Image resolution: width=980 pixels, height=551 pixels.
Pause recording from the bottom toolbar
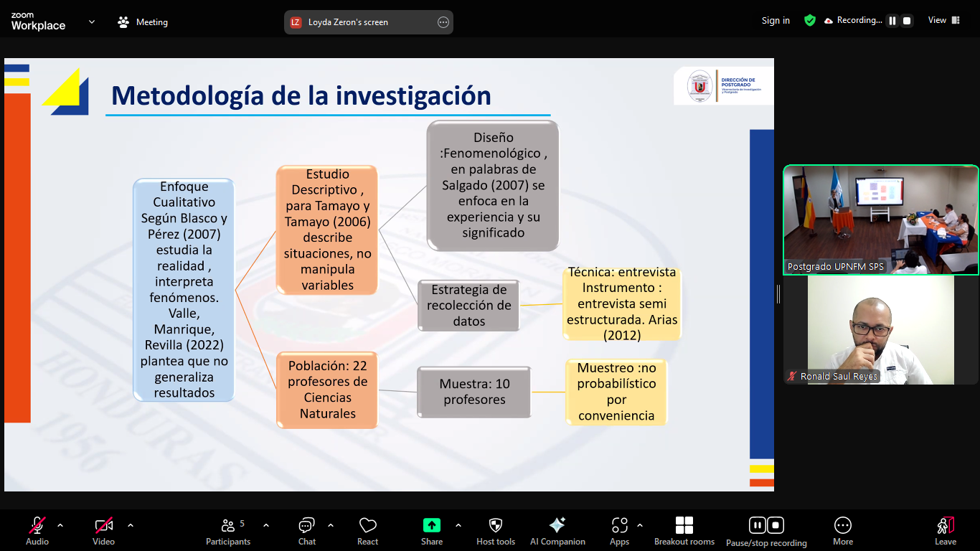[757, 525]
